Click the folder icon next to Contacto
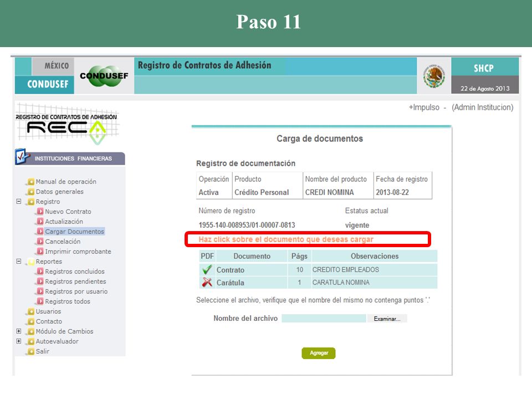 point(31,321)
